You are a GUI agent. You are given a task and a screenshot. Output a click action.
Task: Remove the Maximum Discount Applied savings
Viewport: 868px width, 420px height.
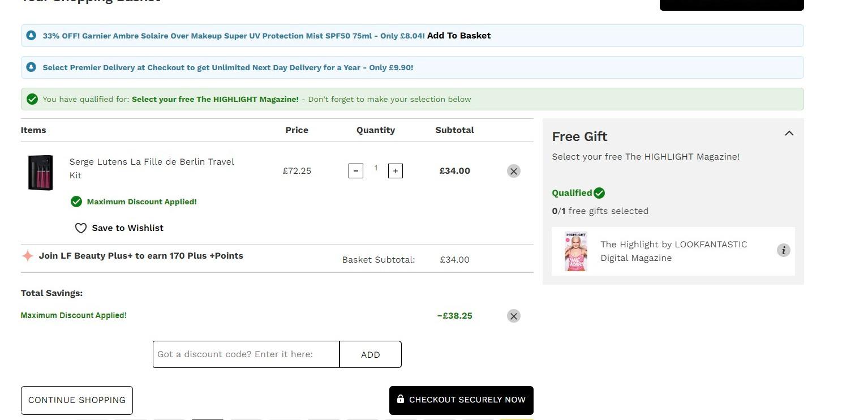513,316
